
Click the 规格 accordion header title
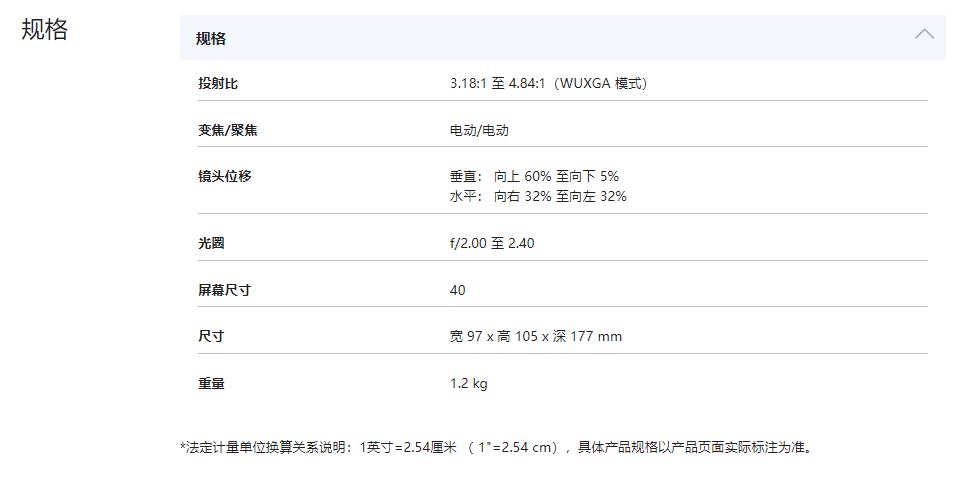211,39
